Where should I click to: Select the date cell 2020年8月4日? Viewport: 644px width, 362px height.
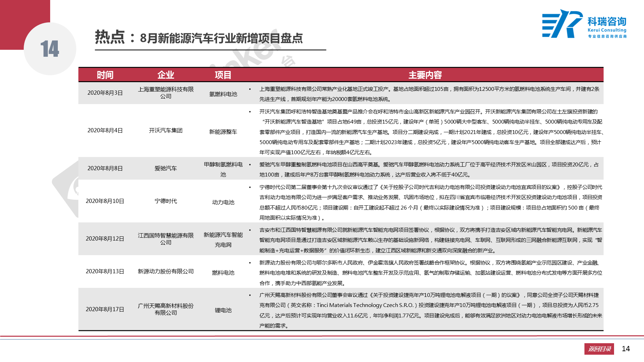(105, 131)
